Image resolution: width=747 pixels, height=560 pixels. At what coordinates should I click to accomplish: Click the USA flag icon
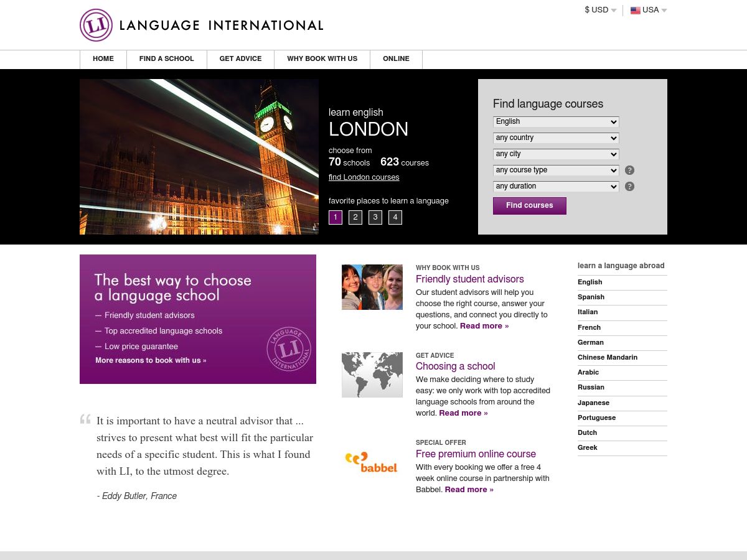point(636,11)
